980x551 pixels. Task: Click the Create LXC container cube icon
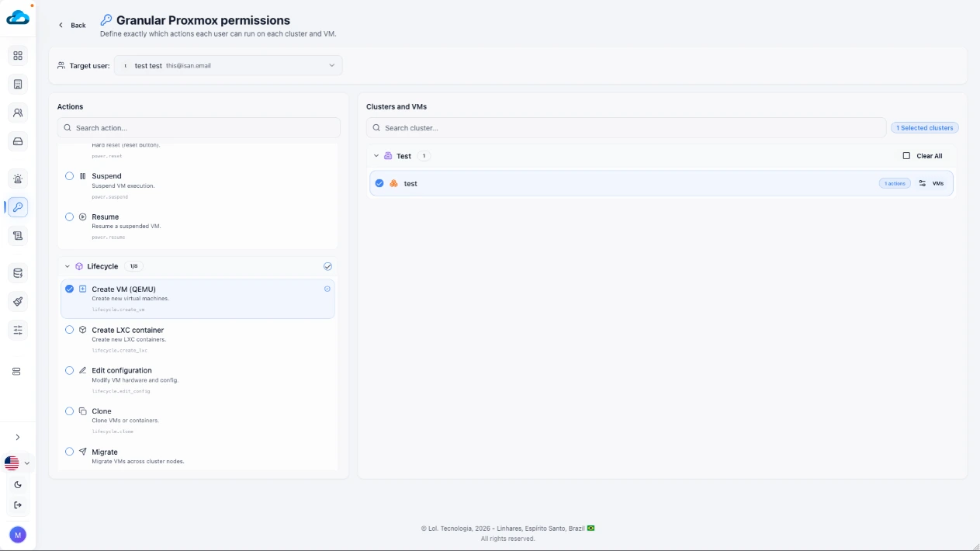(x=83, y=330)
